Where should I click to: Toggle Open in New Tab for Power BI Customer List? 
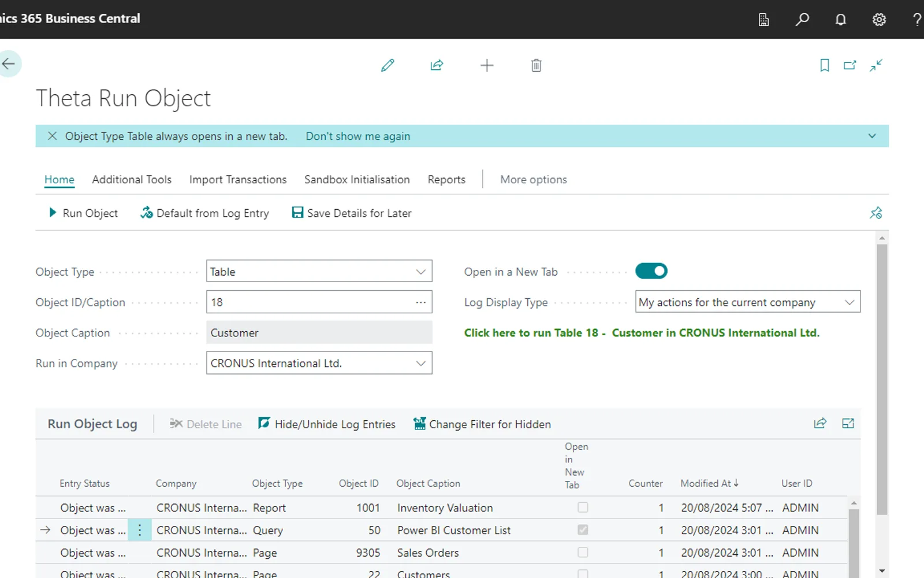(583, 530)
